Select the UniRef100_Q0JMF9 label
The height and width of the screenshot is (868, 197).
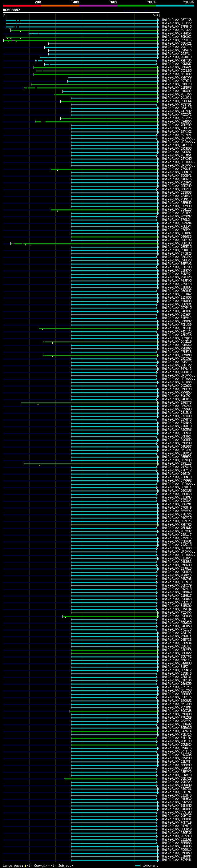[177, 57]
